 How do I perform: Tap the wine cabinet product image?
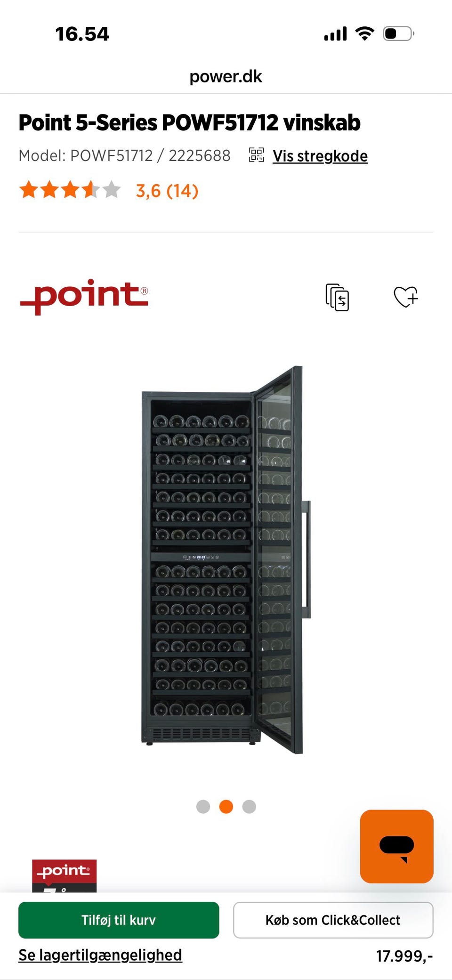(x=226, y=560)
